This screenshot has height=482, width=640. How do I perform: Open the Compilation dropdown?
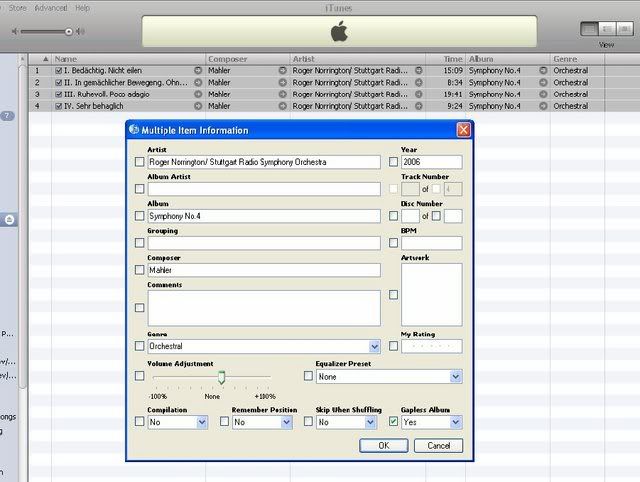[x=202, y=422]
